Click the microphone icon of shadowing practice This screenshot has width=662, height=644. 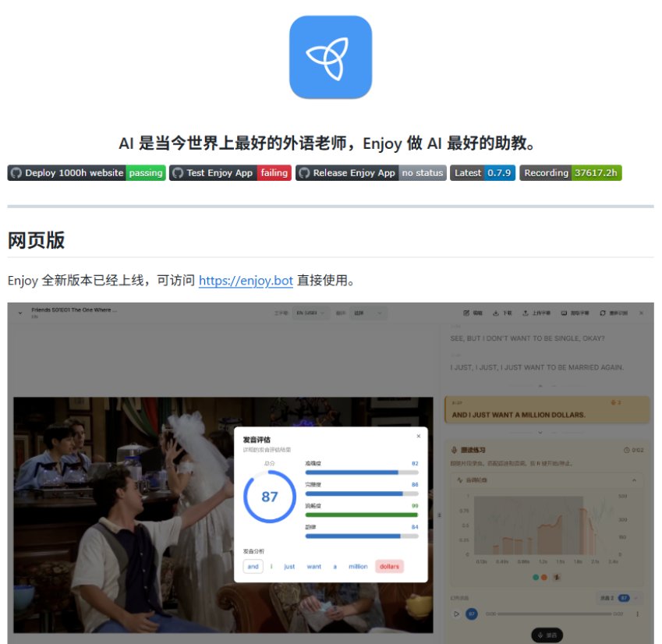click(x=455, y=451)
